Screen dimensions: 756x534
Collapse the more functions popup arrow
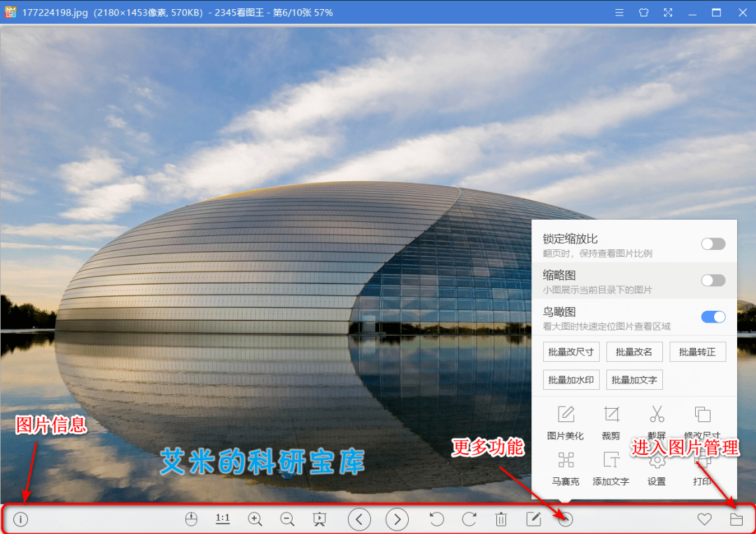coord(566,519)
